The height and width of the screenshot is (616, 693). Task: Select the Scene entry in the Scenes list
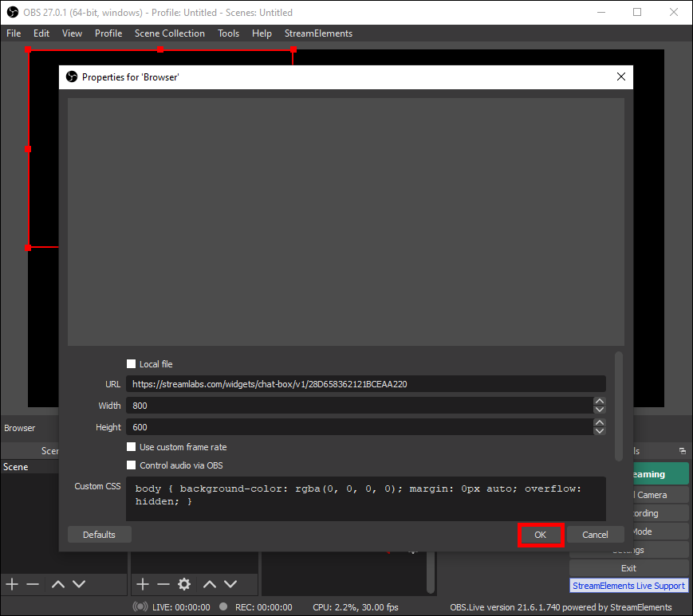[30, 467]
